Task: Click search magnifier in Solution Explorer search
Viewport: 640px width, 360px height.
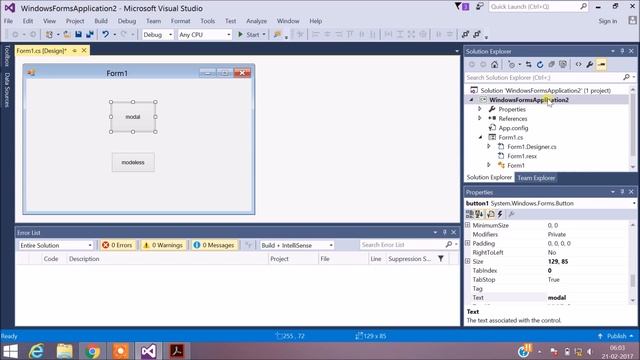Action: point(627,77)
